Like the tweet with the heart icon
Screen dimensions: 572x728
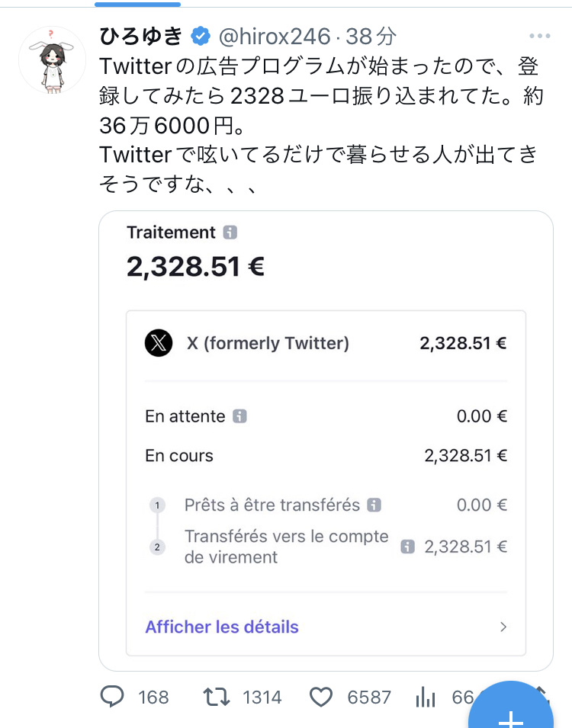(322, 696)
